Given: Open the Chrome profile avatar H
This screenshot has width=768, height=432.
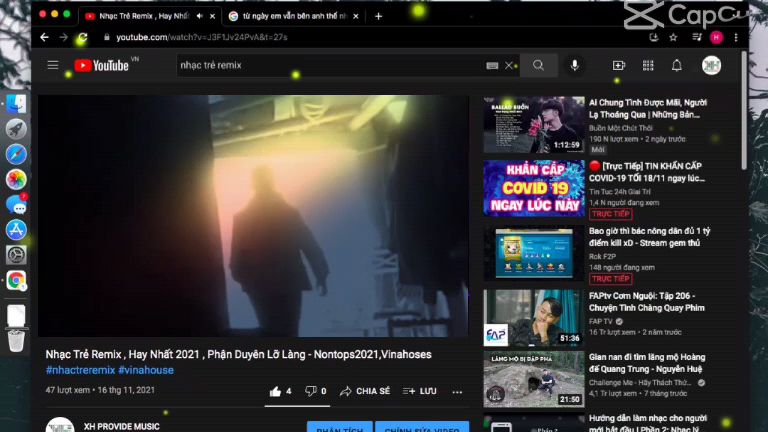Looking at the screenshot, I should (717, 37).
